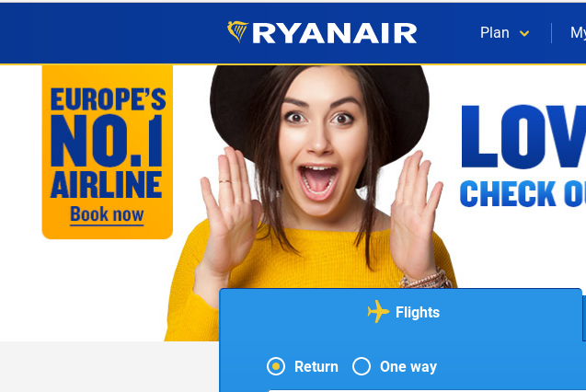Click the NO.1 text on yellow banner
Viewport: 586px width, 392px height.
(107, 141)
